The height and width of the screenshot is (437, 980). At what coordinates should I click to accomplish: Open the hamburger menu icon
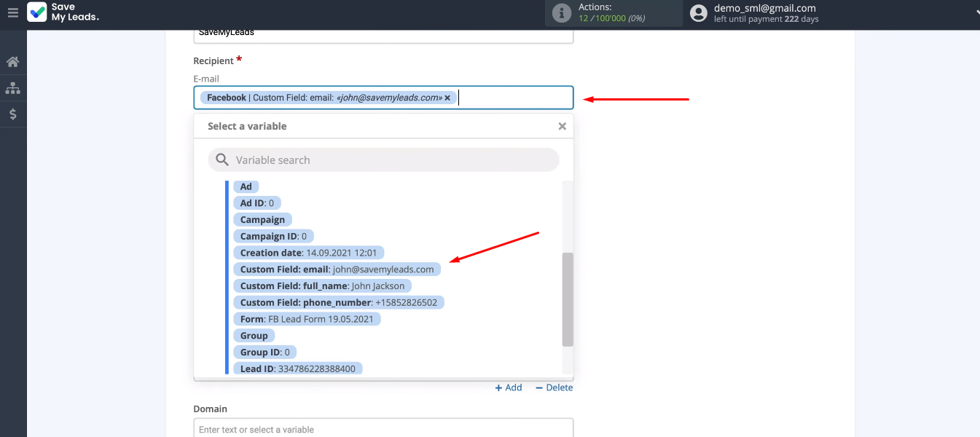[13, 12]
